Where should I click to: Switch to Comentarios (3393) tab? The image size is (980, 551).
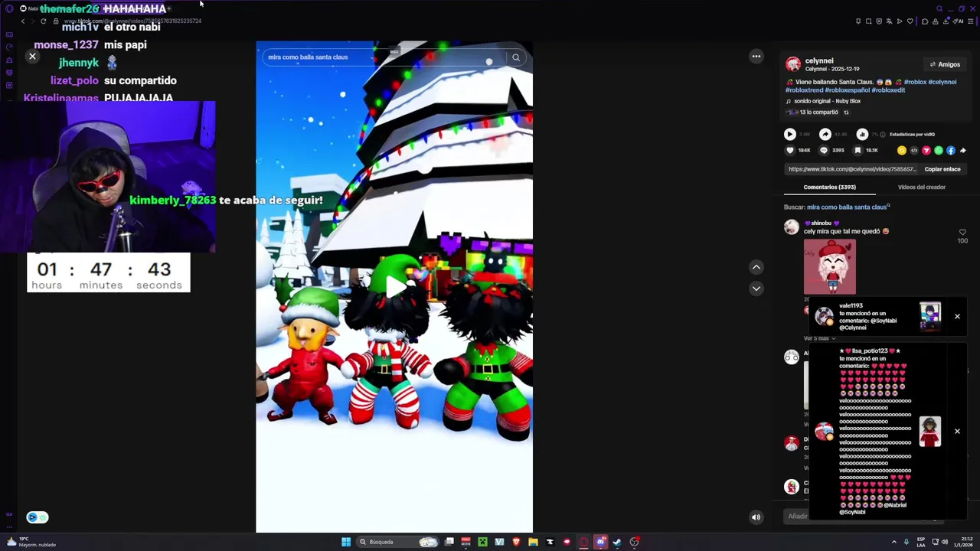click(x=829, y=187)
